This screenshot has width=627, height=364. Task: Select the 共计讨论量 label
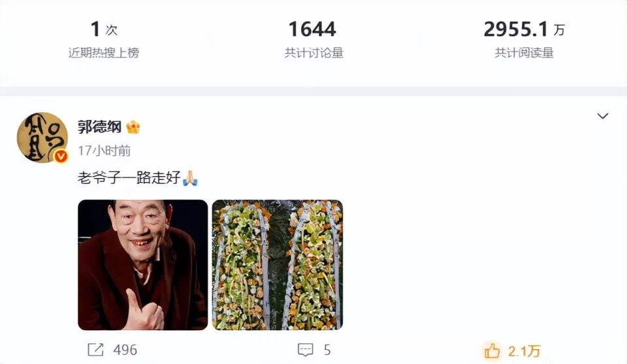[x=314, y=53]
